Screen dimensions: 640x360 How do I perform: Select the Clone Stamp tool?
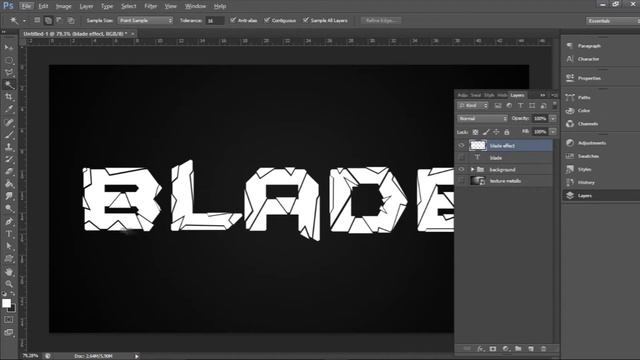point(9,147)
